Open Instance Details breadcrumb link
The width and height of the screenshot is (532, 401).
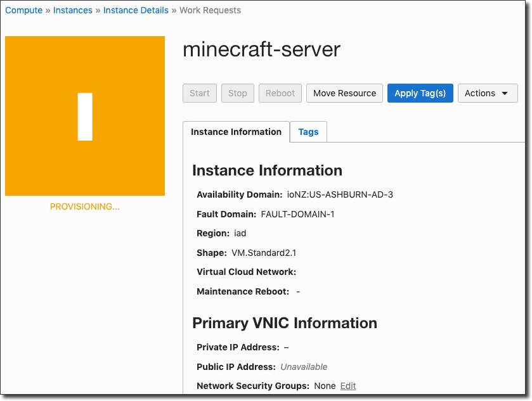click(136, 10)
